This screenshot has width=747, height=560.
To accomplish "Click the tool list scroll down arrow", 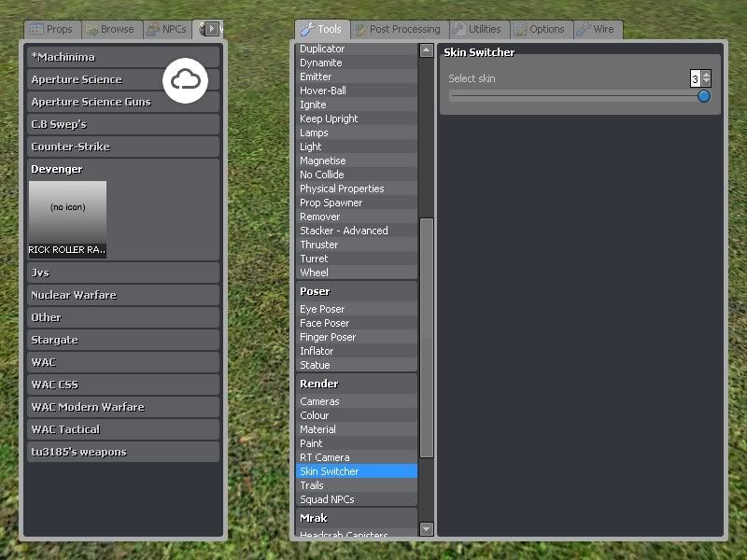I will pyautogui.click(x=427, y=528).
